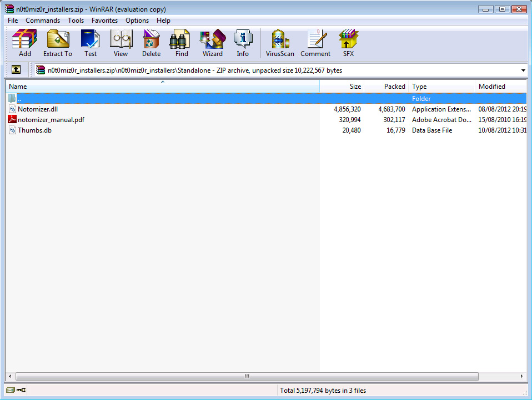Click the 20,480 size value
532x400 pixels.
click(352, 130)
